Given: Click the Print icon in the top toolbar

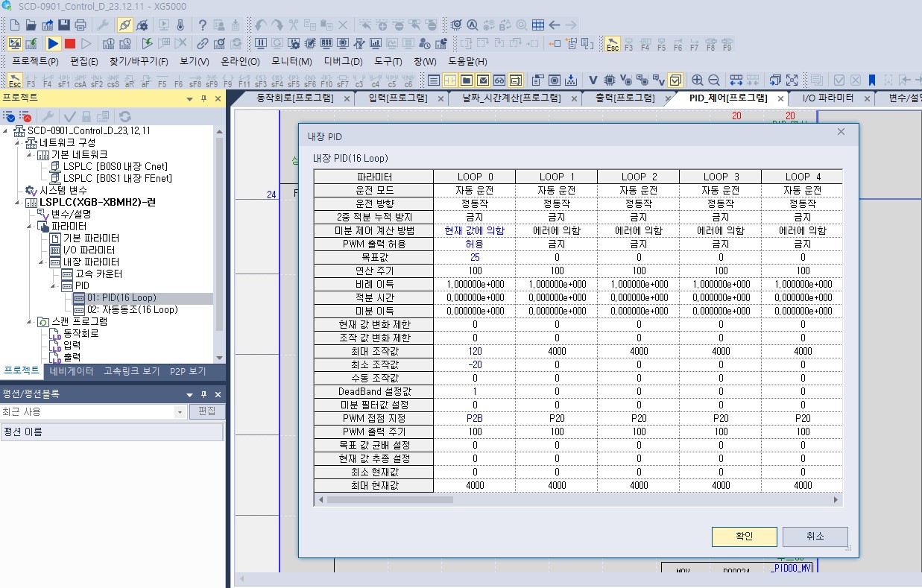Looking at the screenshot, I should click(80, 25).
